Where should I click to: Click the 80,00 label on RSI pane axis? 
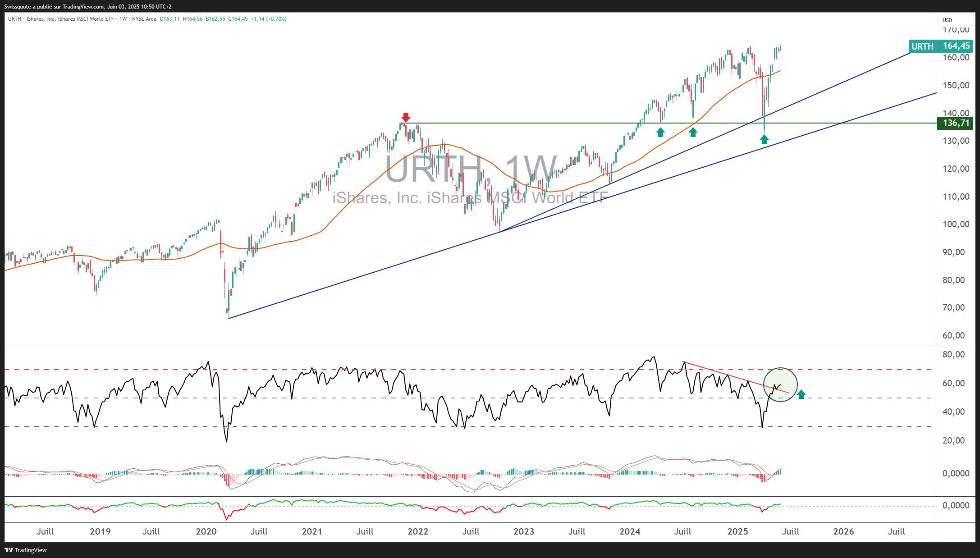(x=954, y=355)
